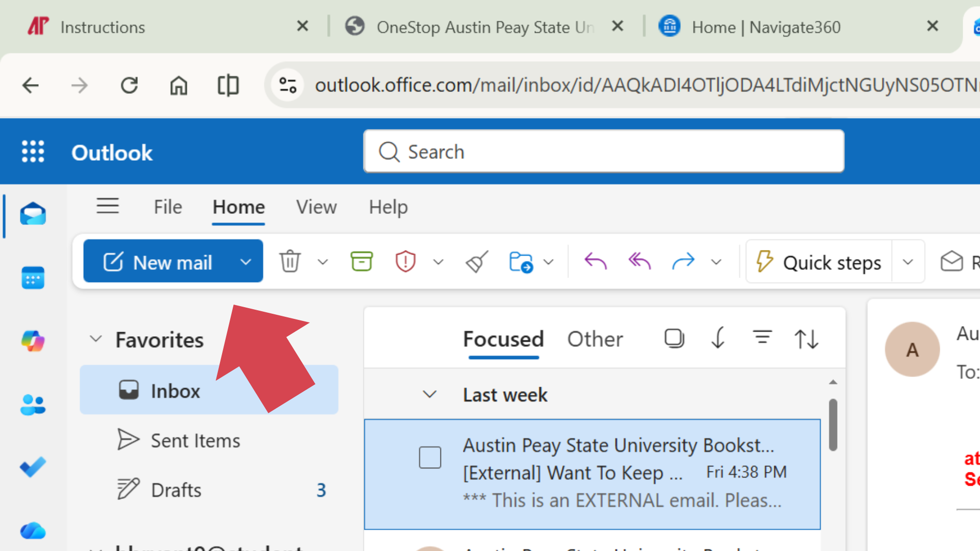Collapse the Last week group
This screenshot has height=551, width=980.
[x=429, y=394]
